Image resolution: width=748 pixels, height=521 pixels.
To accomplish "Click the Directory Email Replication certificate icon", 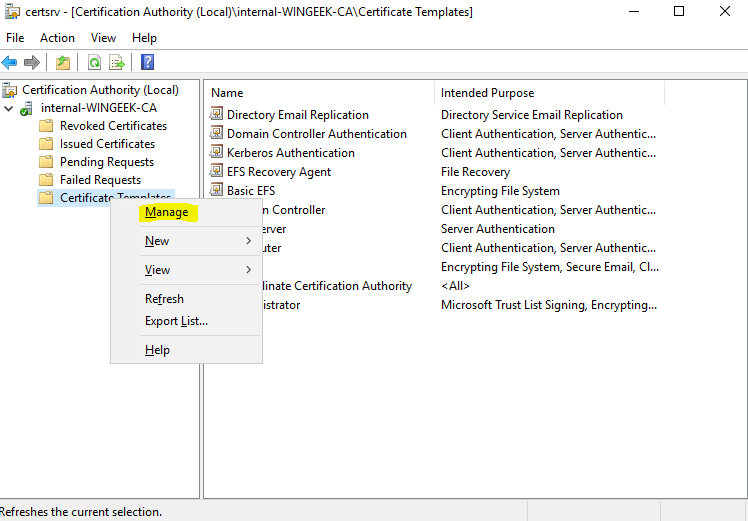I will point(217,115).
